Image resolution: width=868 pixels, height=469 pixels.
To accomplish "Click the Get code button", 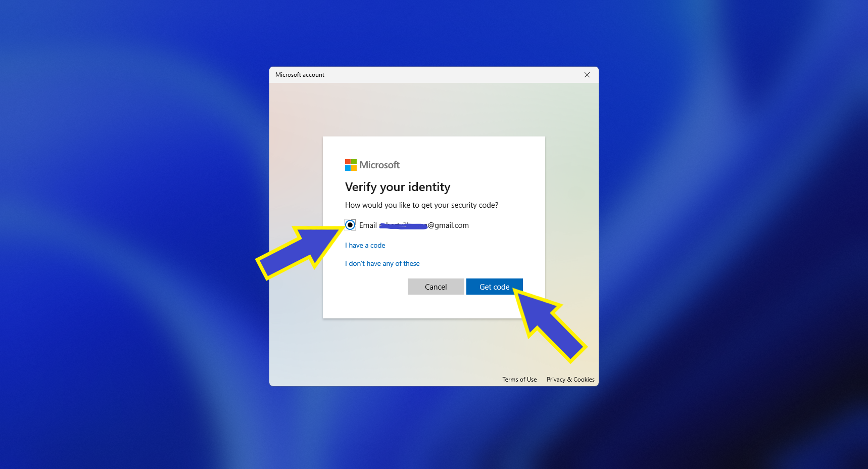I will pos(494,287).
